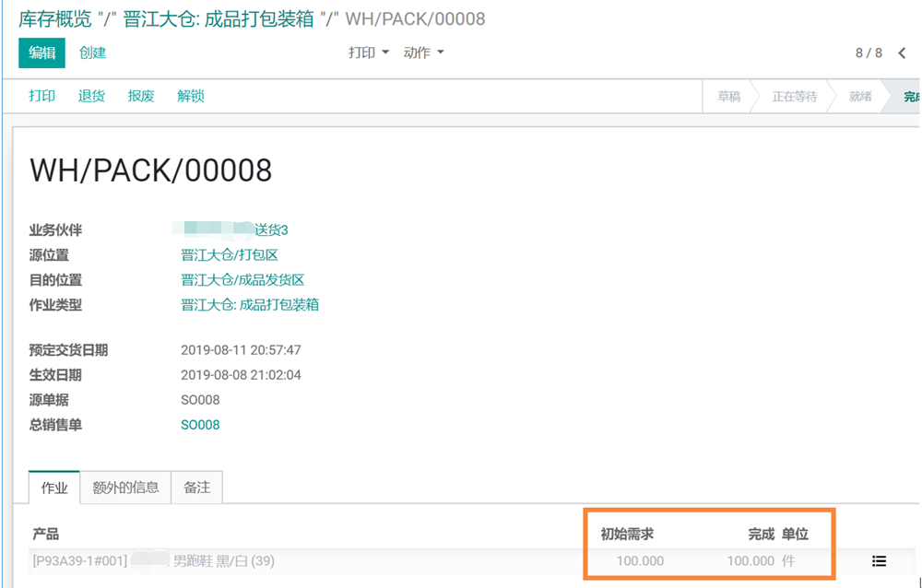Click the WH/PACK/00008 record title
Screen dimensions: 922x588
(150, 171)
